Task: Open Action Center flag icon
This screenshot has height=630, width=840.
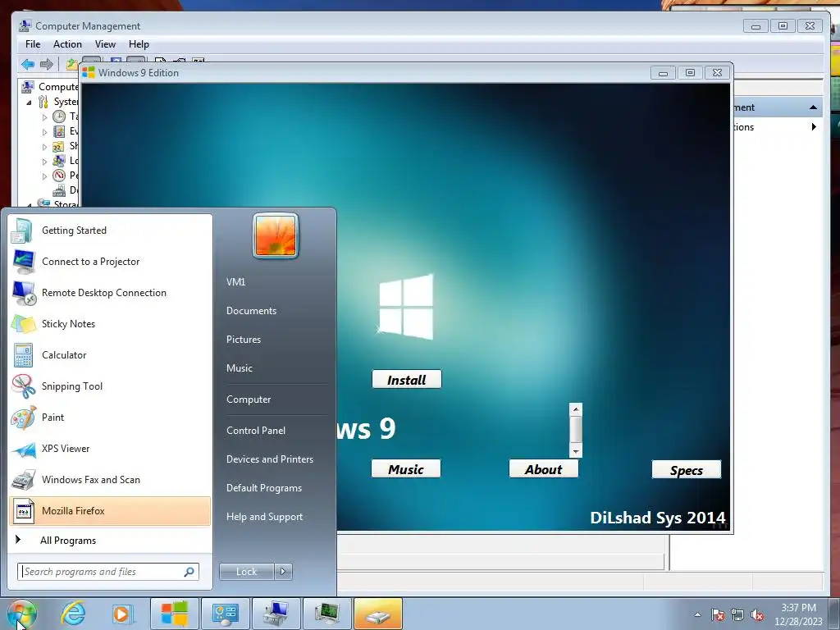Action: click(718, 614)
